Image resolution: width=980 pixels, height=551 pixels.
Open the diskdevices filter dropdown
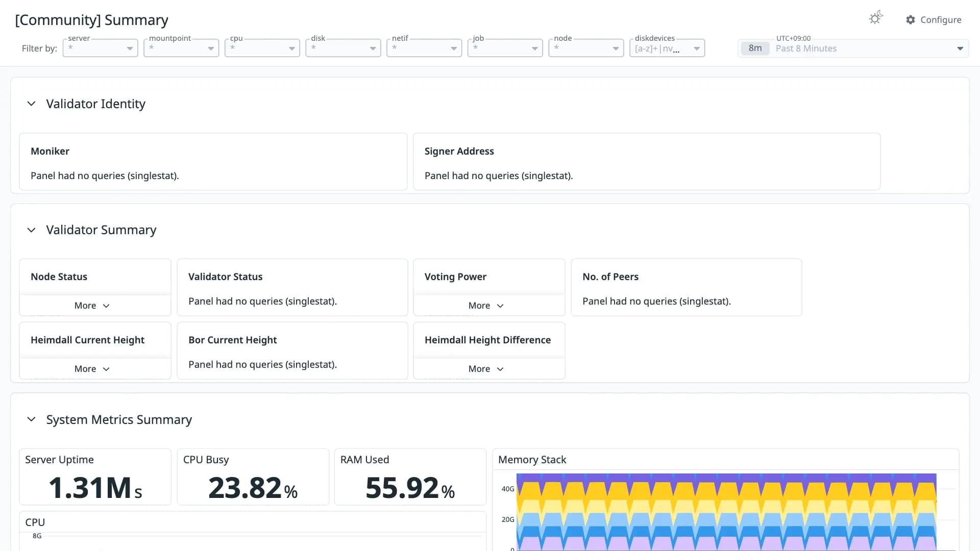[x=667, y=48]
